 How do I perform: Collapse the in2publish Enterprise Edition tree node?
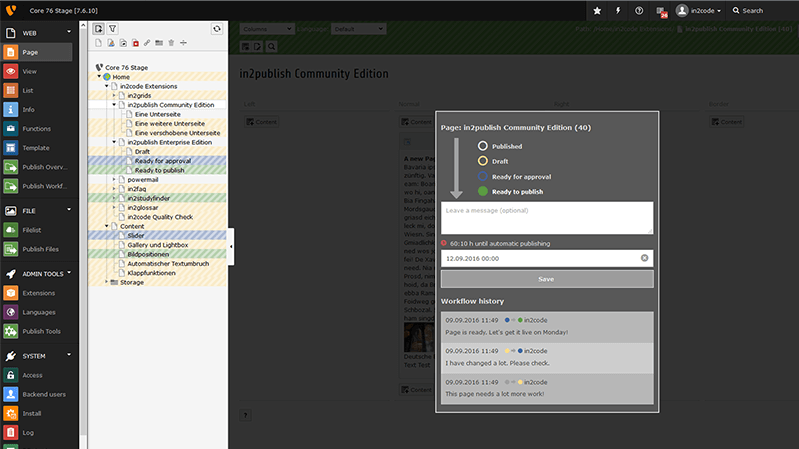point(114,142)
